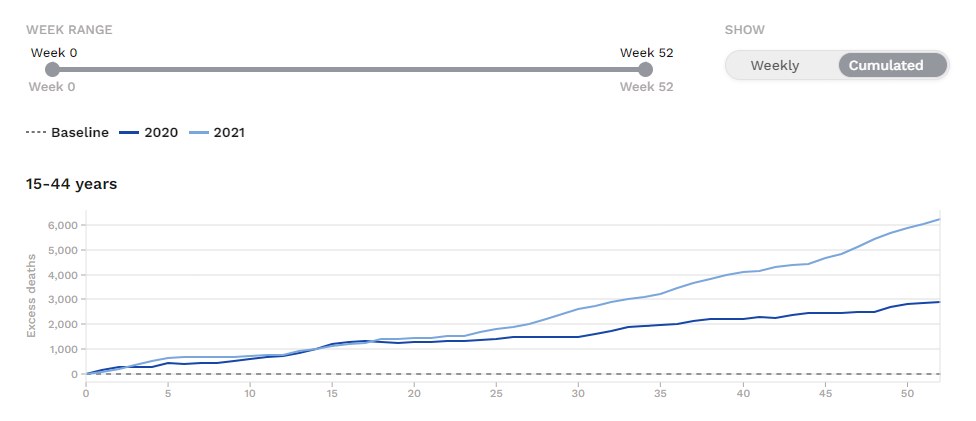Click the WEEK RANGE heading
This screenshot has width=976, height=421.
[69, 29]
